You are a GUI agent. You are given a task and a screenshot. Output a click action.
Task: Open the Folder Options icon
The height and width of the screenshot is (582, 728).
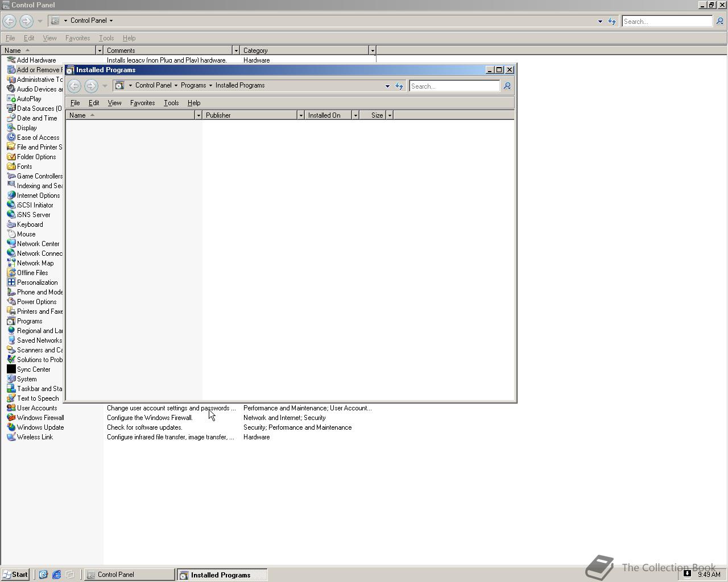11,157
